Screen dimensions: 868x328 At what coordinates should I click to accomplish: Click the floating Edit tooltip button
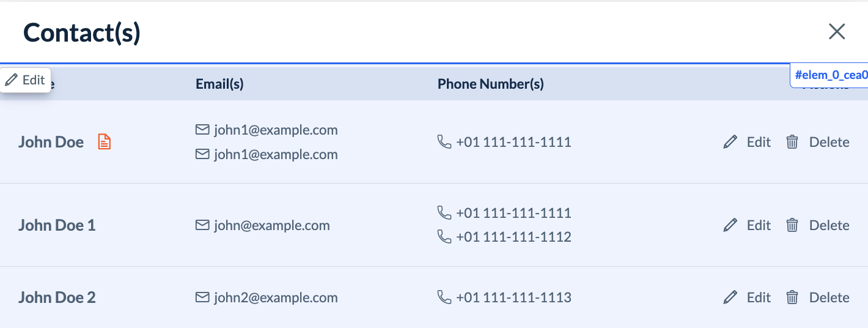click(x=26, y=80)
